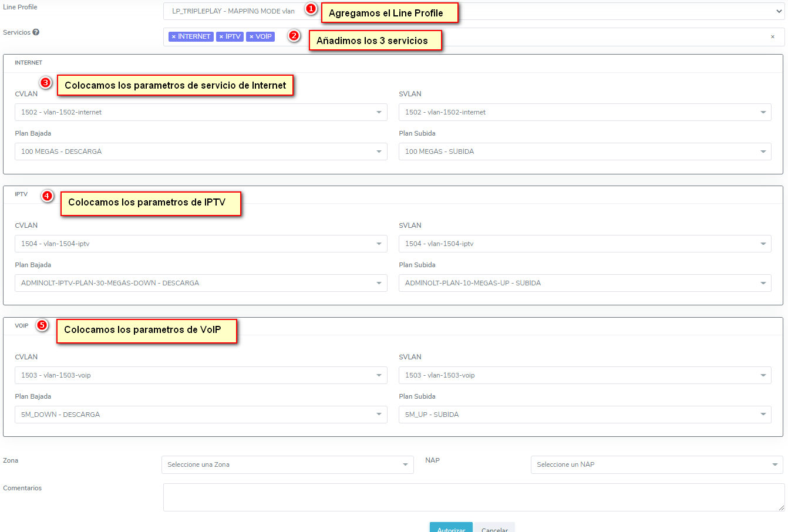Open the NAP selection dropdown
This screenshot has height=532, width=788.
656,464
